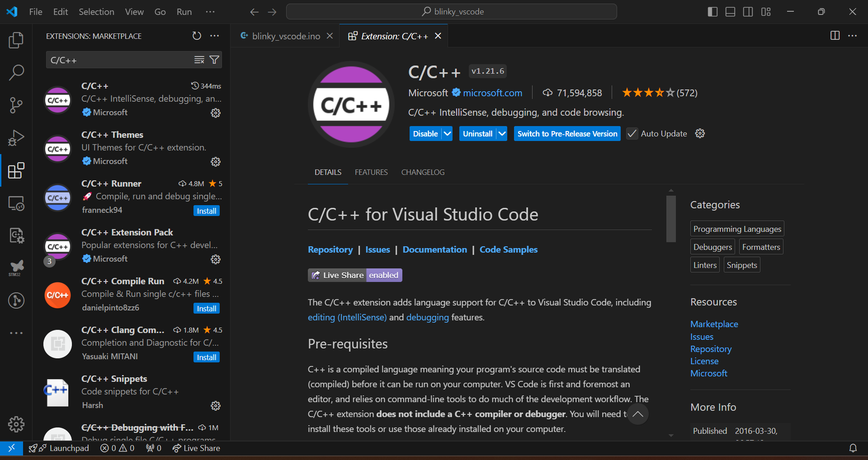
Task: Switch to blinky_vscode.ino tab
Action: (286, 36)
